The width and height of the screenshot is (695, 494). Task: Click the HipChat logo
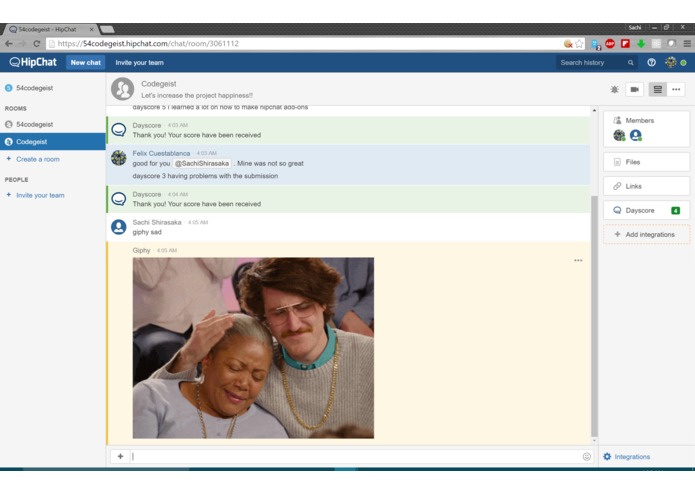coord(33,62)
